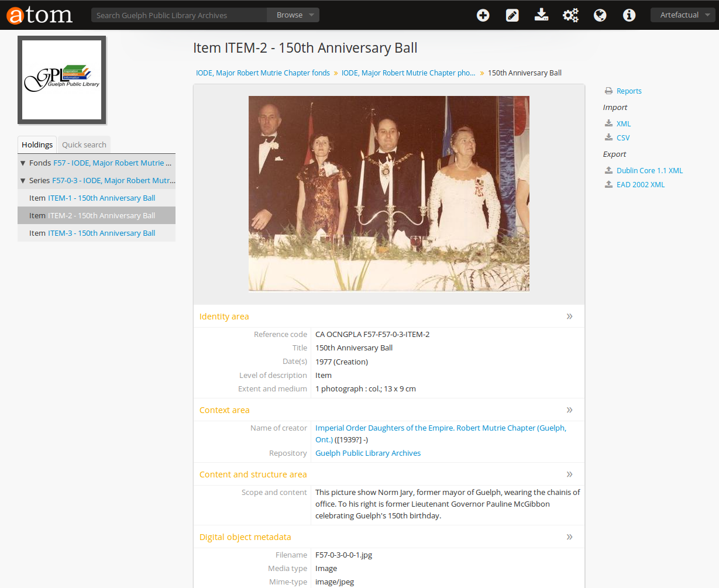Click the search archives input field
This screenshot has width=719, height=588.
coord(179,15)
